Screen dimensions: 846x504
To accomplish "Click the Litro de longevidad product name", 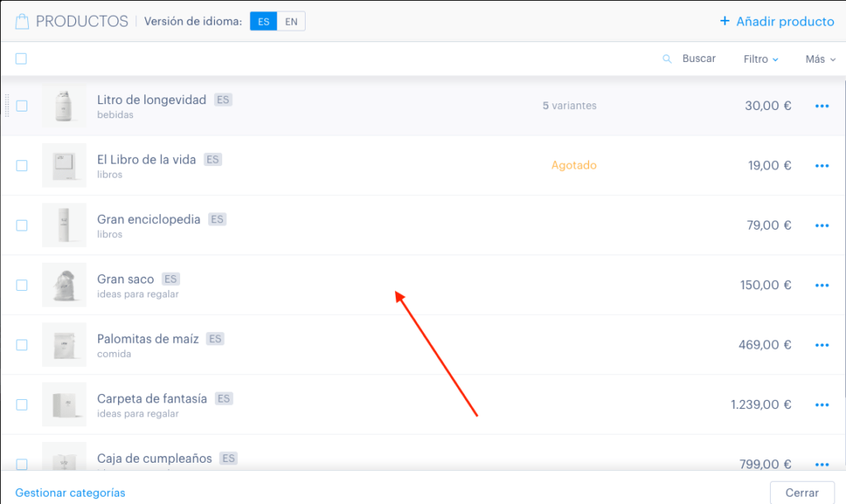I will [x=152, y=100].
